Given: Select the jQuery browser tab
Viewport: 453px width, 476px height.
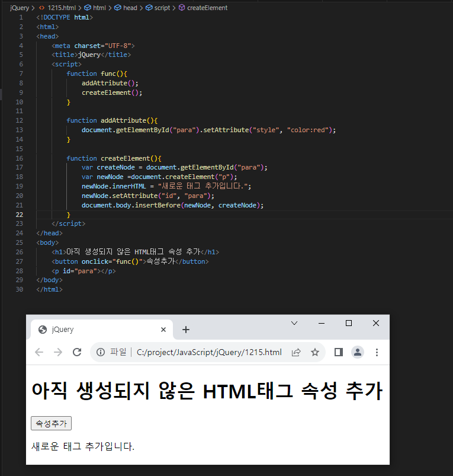Looking at the screenshot, I should tap(102, 330).
